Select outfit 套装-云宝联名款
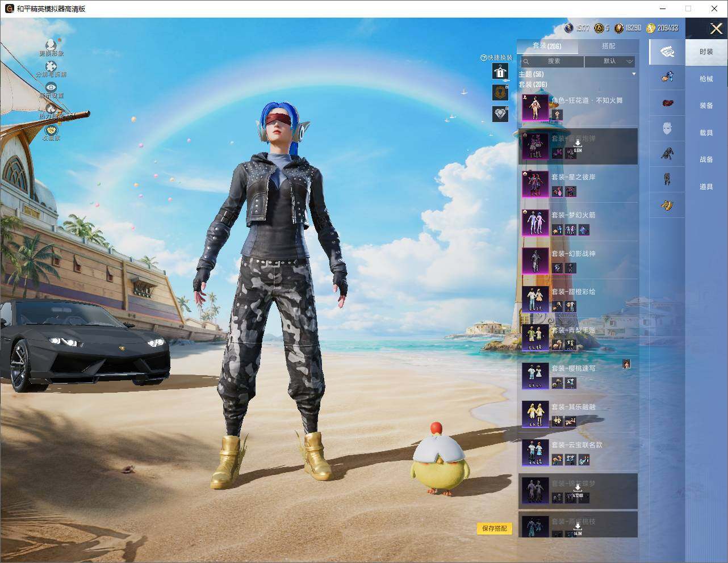The width and height of the screenshot is (728, 563). coord(578,452)
